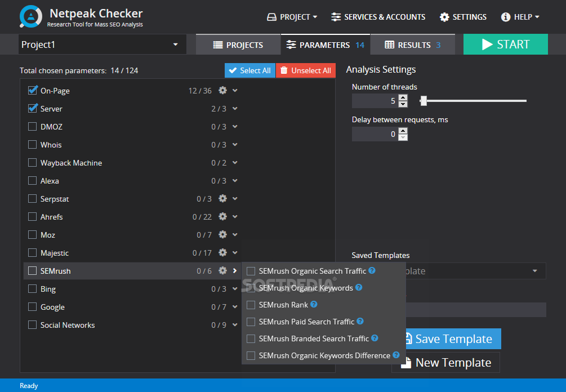Open SEMrush settings gear icon

[x=222, y=271]
